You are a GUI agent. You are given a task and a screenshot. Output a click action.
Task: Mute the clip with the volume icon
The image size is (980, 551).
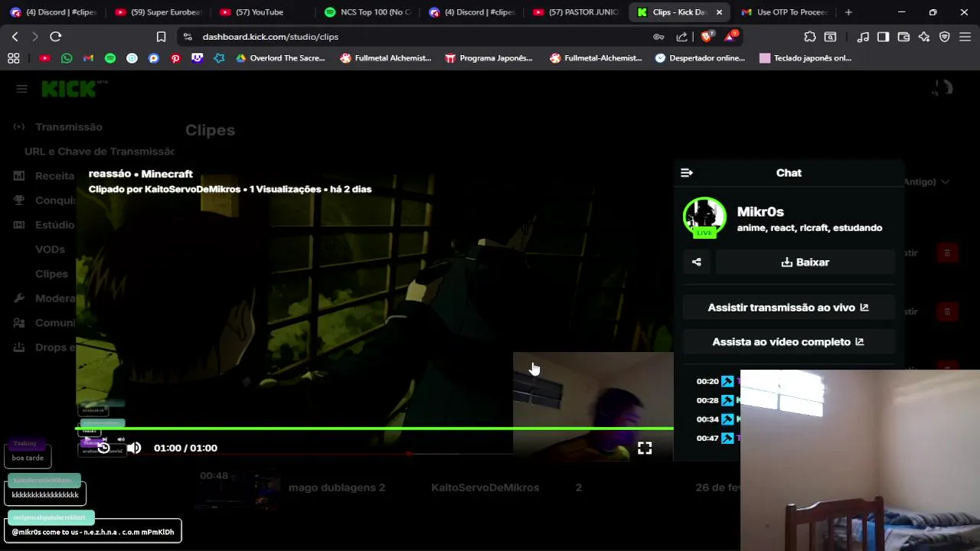point(134,448)
